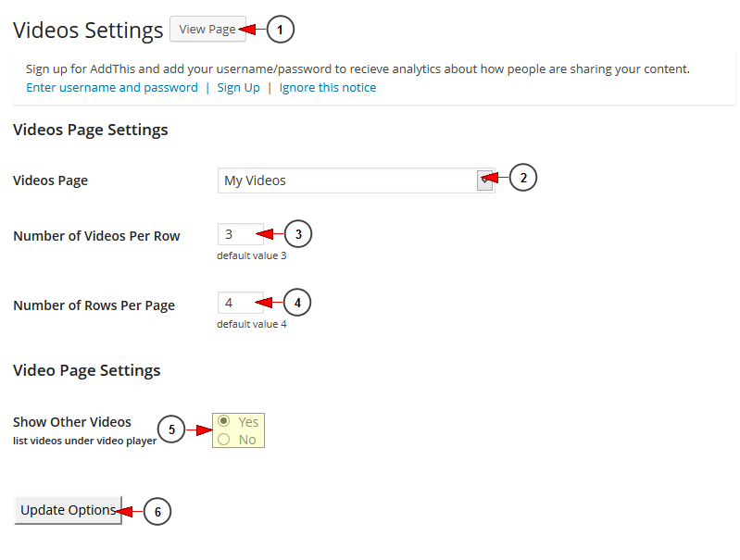Select No for Show Other Videos
Viewport: 740px width, 560px height.
tap(224, 440)
